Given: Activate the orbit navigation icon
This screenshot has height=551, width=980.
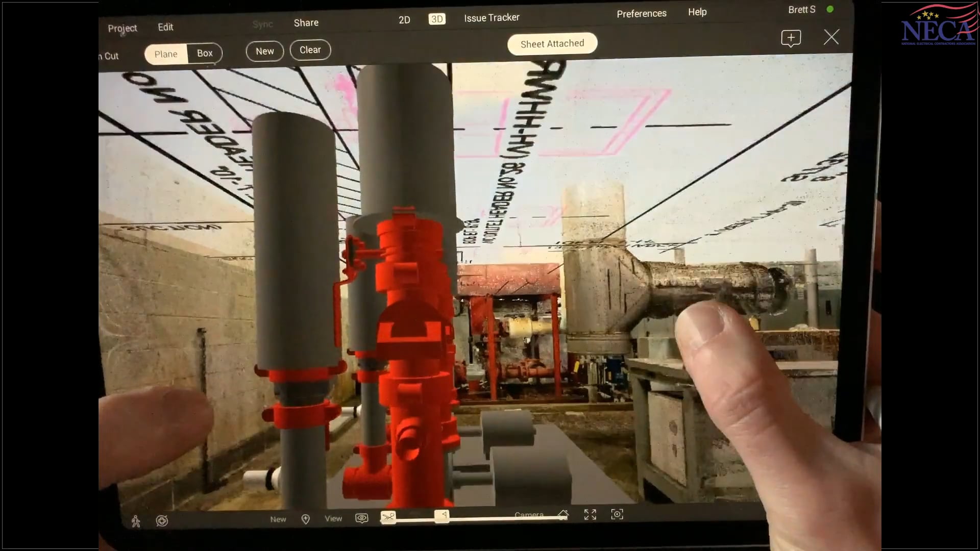Looking at the screenshot, I should point(162,521).
